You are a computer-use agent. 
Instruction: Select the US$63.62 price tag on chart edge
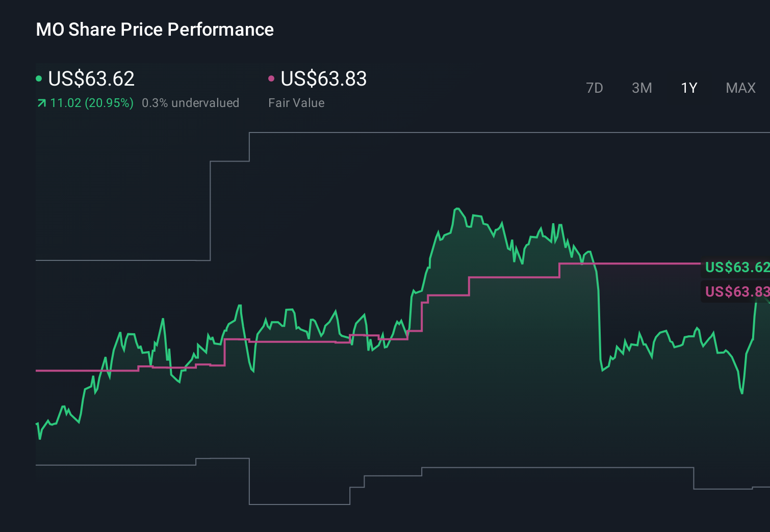click(736, 267)
